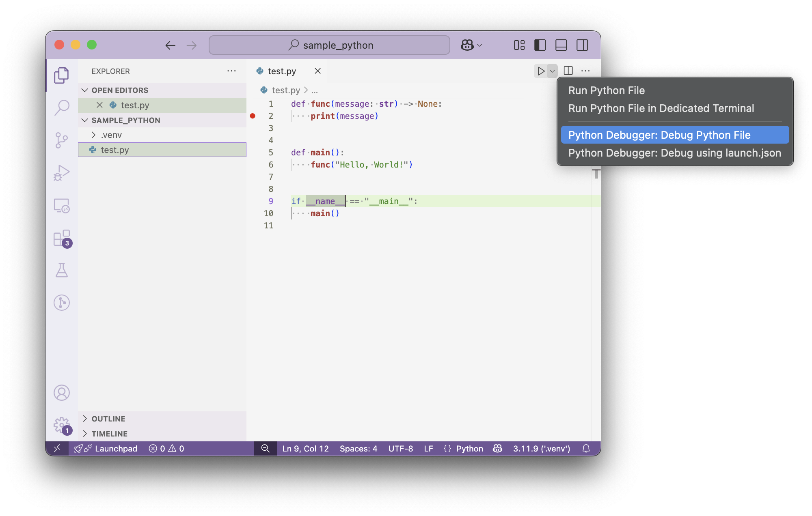Click Copilot status icon in status bar
This screenshot has height=516, width=812.
(x=498, y=448)
